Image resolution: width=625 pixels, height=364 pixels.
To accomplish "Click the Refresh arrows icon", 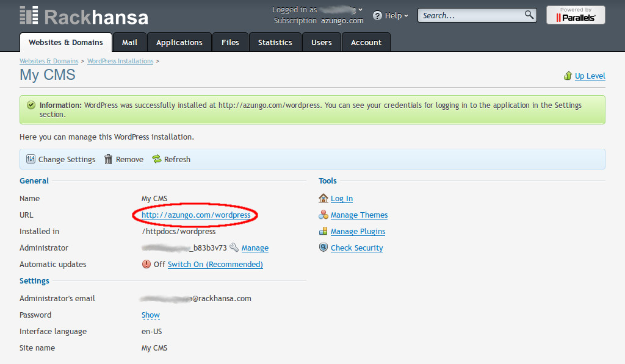I will (157, 159).
